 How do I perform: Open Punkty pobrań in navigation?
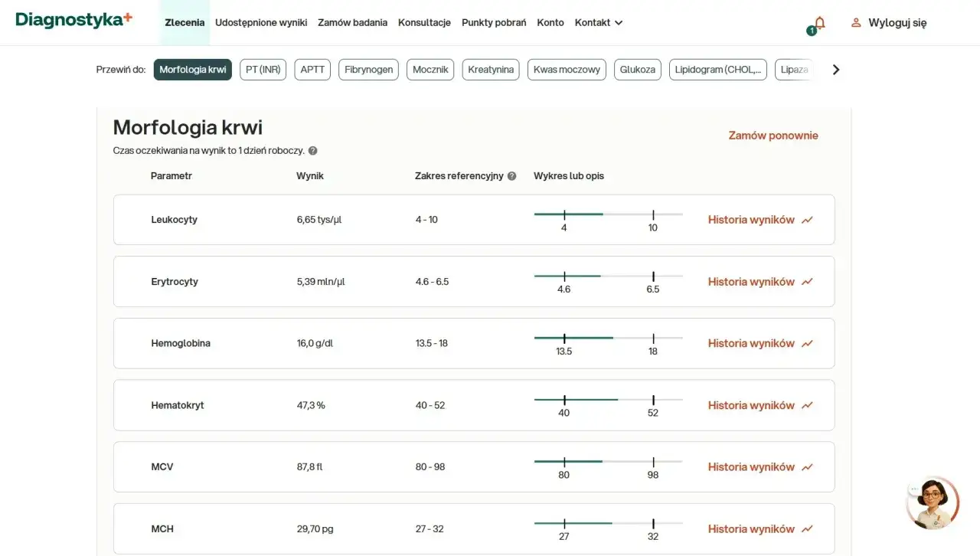coord(494,23)
